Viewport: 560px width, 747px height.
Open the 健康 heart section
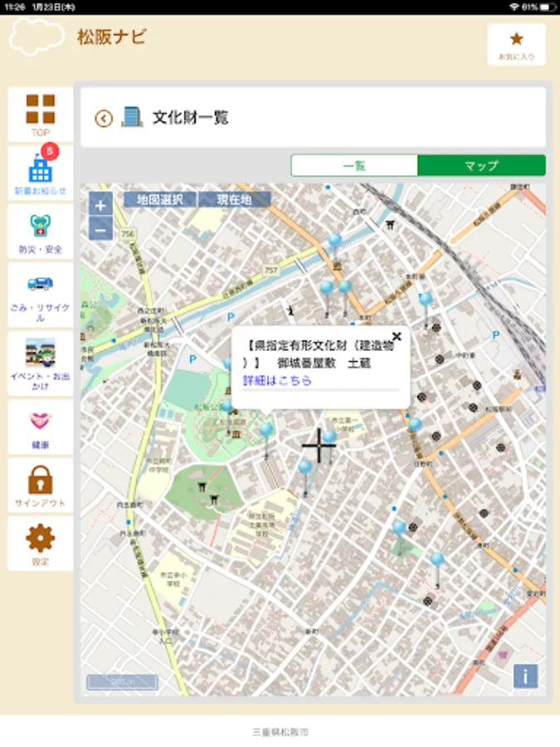click(x=41, y=427)
